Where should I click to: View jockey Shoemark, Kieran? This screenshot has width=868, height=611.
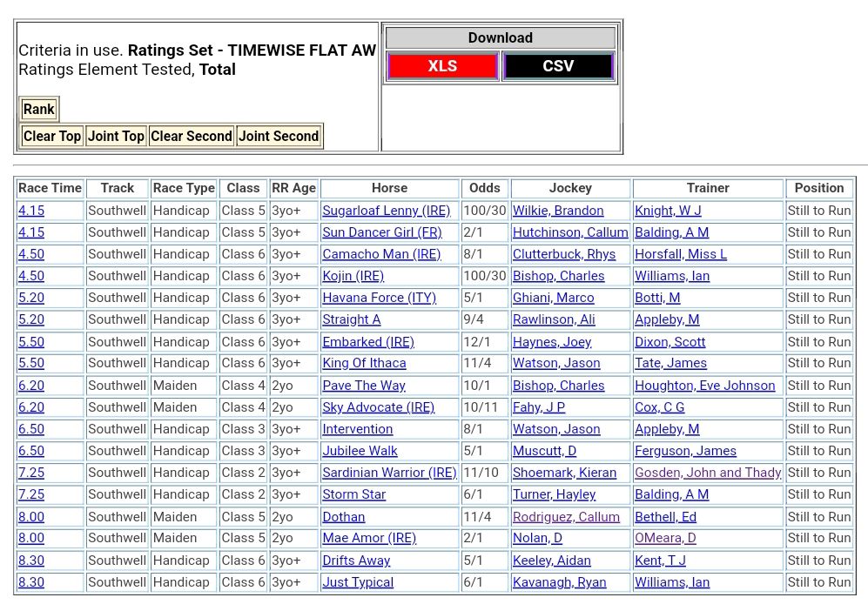(564, 473)
